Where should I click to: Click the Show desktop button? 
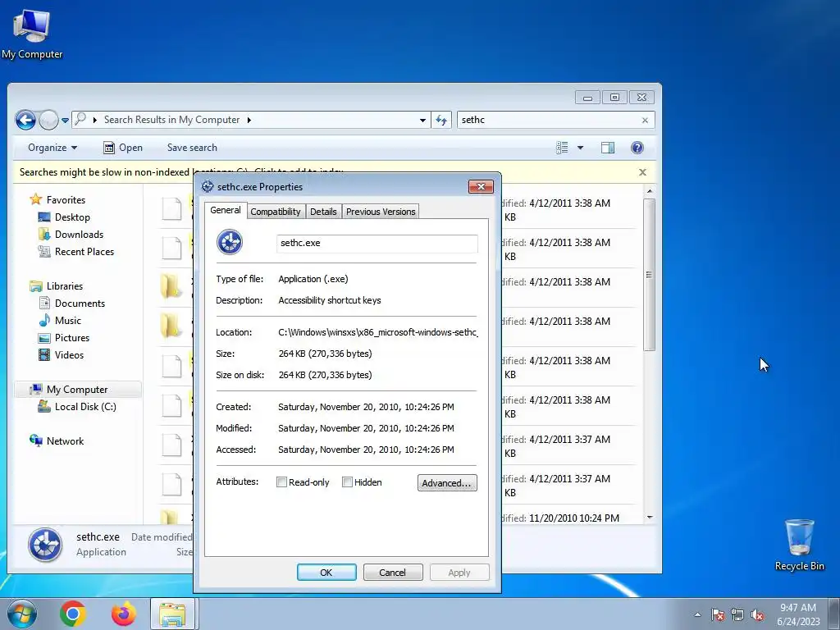[x=834, y=614]
